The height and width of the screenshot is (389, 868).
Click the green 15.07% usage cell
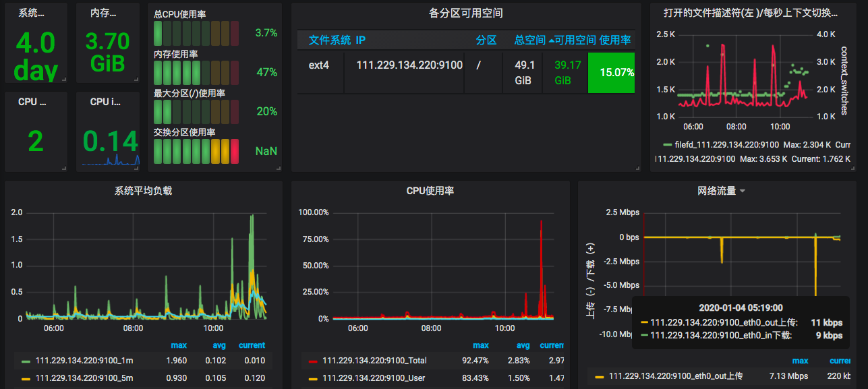click(x=611, y=73)
